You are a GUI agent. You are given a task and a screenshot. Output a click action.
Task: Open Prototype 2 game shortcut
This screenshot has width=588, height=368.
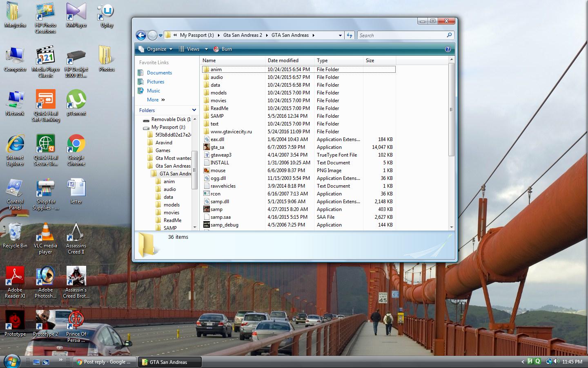(45, 323)
